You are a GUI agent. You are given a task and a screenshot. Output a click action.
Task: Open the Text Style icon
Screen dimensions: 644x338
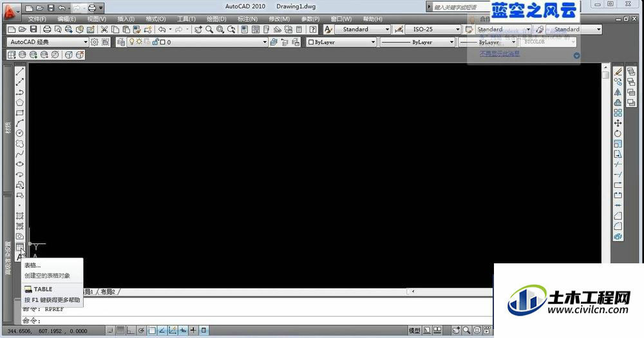pyautogui.click(x=328, y=30)
